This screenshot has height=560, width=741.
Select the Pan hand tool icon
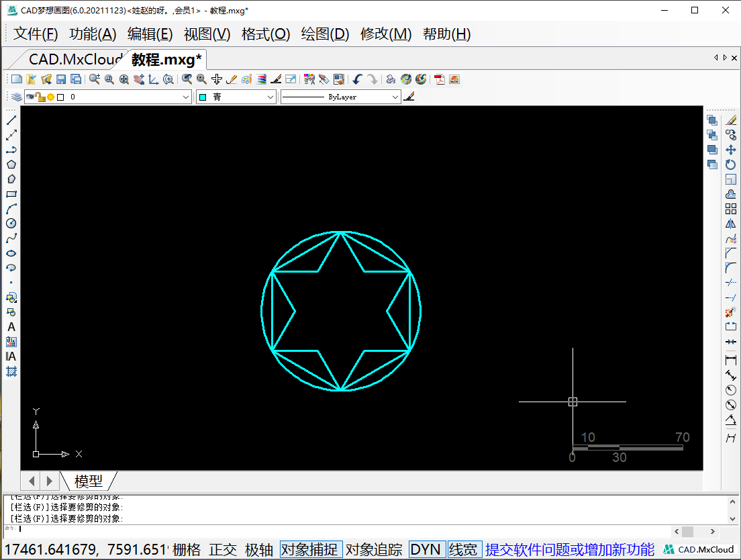138,79
